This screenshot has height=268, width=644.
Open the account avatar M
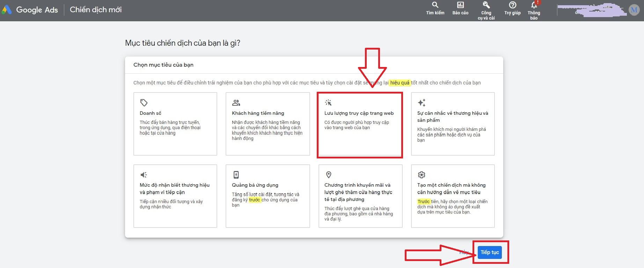point(634,10)
